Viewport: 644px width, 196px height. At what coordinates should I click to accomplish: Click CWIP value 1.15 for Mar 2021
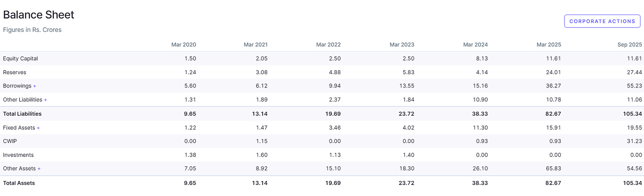(262, 141)
